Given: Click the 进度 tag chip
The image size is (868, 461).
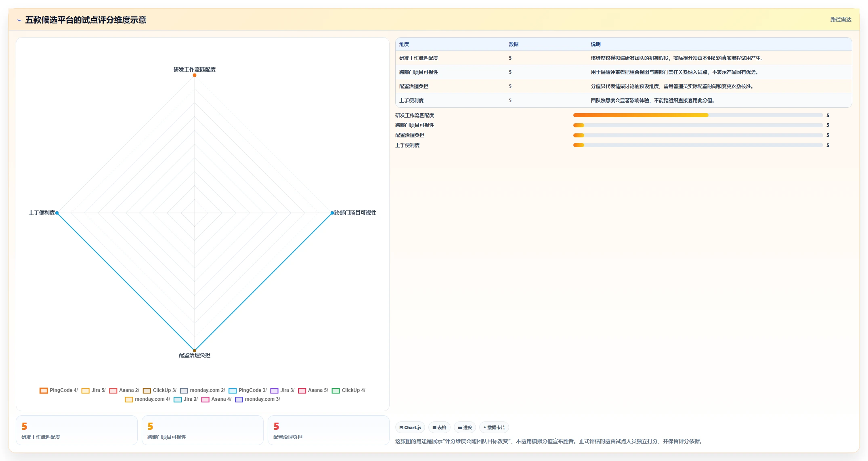Looking at the screenshot, I should 465,427.
